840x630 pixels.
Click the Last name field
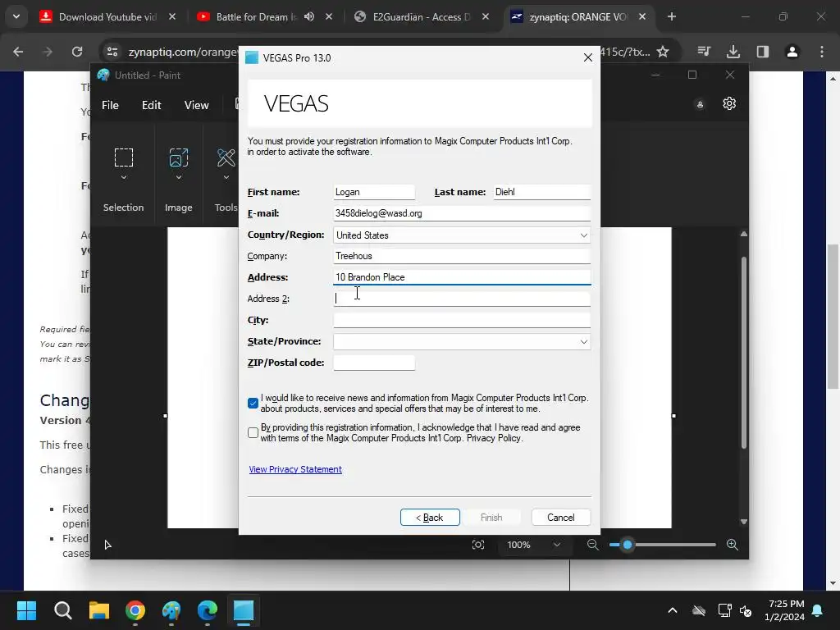pos(541,192)
